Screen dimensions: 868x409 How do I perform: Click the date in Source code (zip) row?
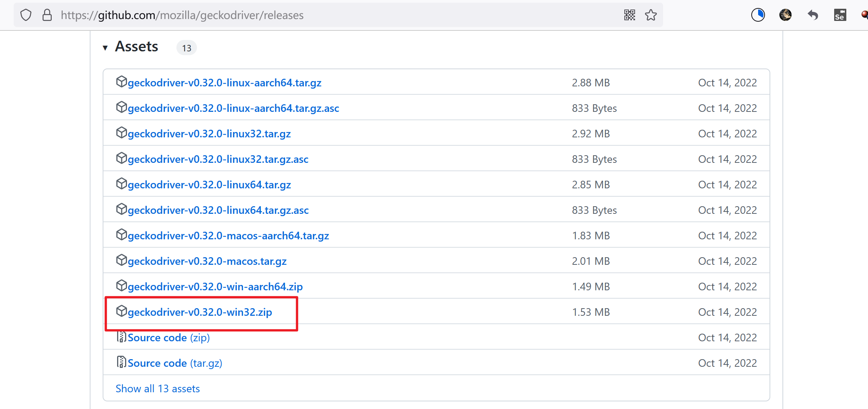pos(727,337)
